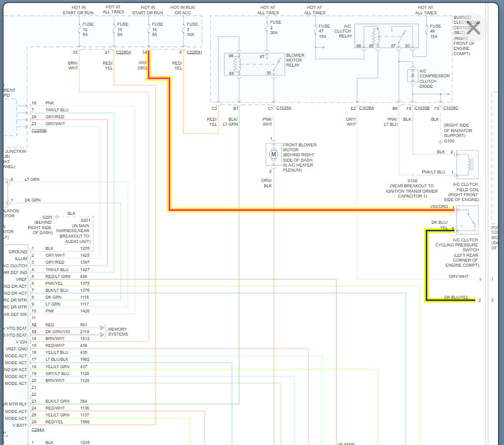This screenshot has height=445, width=504.
Task: Click the A/C clutch cycling pressure switch symbol
Action: pyautogui.click(x=467, y=220)
